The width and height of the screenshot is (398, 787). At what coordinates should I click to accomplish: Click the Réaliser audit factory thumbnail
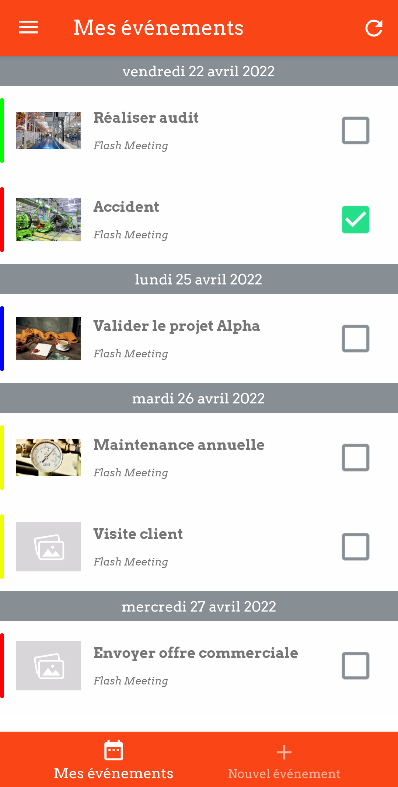48,130
